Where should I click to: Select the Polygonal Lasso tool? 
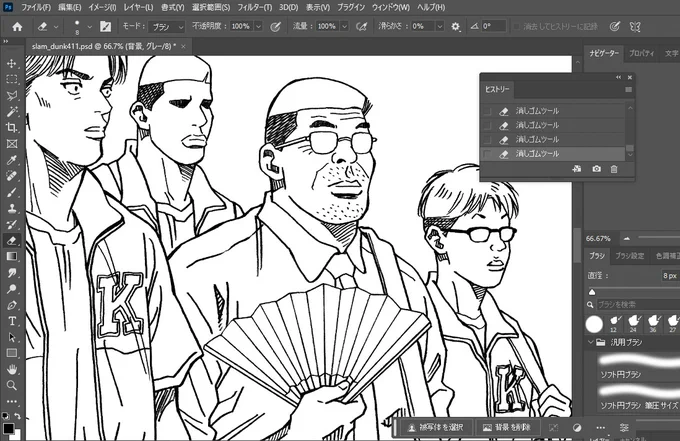pyautogui.click(x=12, y=95)
